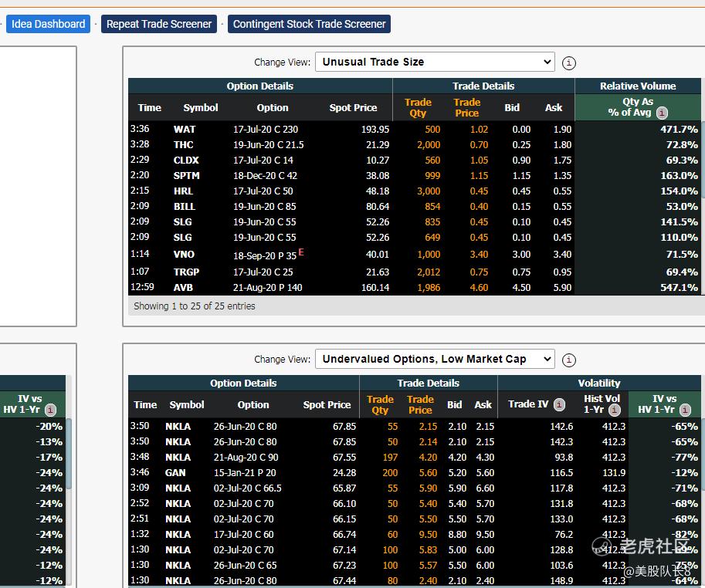Image resolution: width=705 pixels, height=588 pixels.
Task: Select the TRGP symbol cell
Action: [x=186, y=272]
